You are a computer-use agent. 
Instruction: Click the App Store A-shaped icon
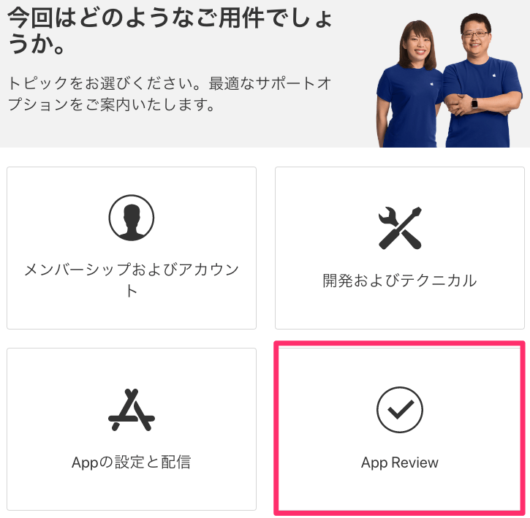[x=131, y=409]
